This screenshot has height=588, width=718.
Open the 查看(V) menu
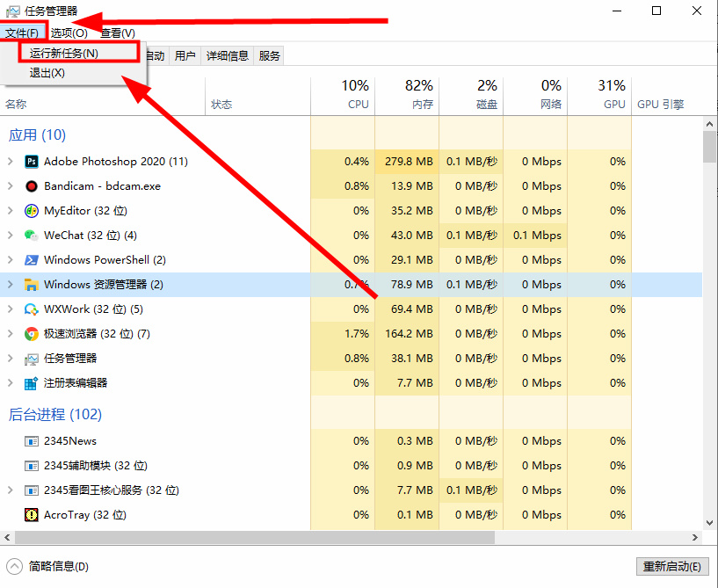click(x=118, y=33)
